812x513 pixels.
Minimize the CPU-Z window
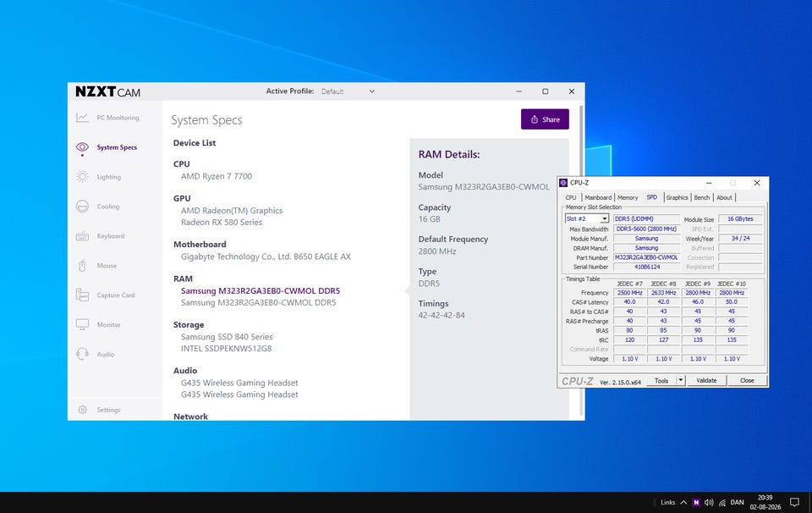709,183
